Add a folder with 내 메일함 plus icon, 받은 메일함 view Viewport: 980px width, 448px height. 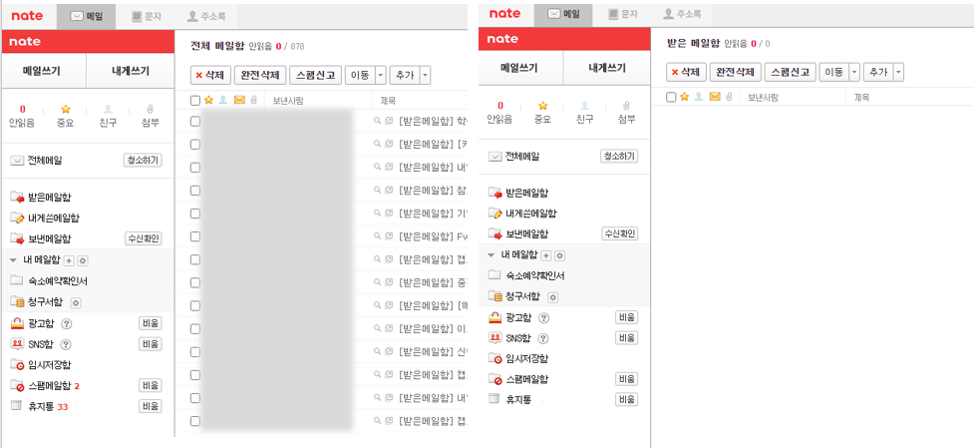(546, 255)
